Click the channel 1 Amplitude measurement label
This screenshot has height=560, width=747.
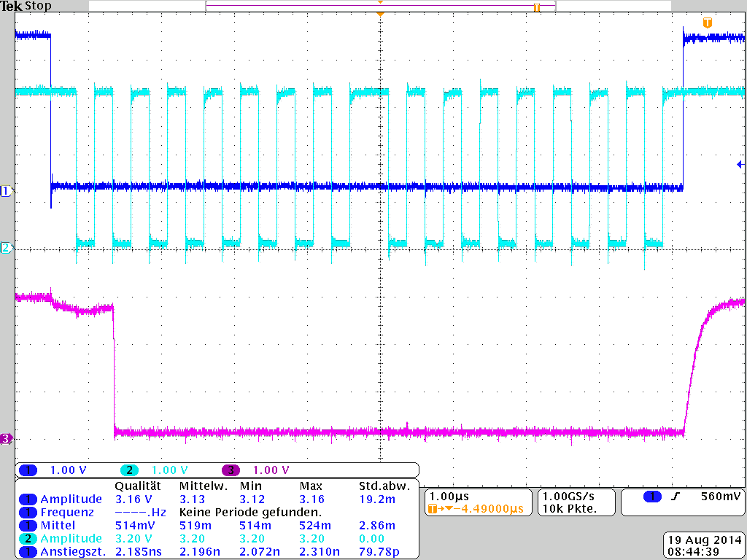point(71,499)
